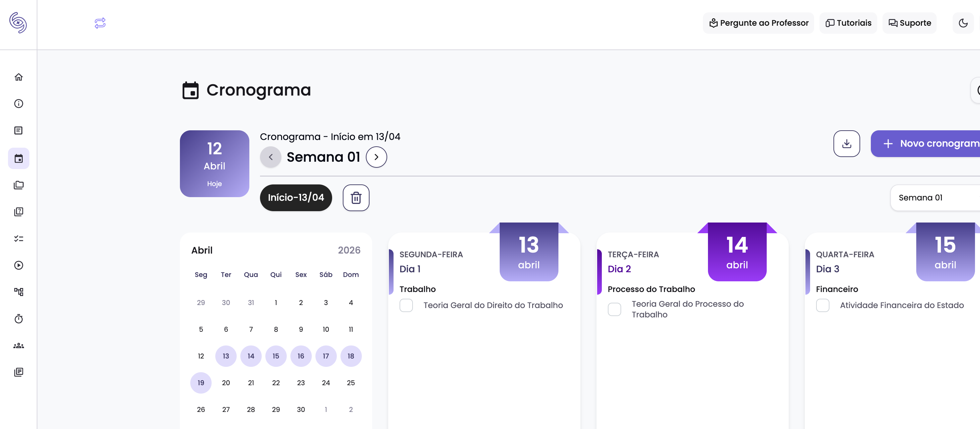Open the Home icon in the sidebar
Image resolution: width=980 pixels, height=429 pixels.
click(18, 77)
